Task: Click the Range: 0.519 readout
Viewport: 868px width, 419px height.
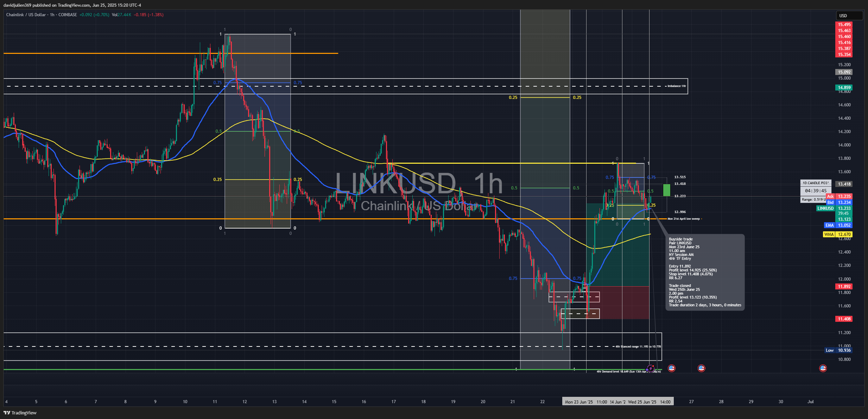Action: (x=813, y=200)
